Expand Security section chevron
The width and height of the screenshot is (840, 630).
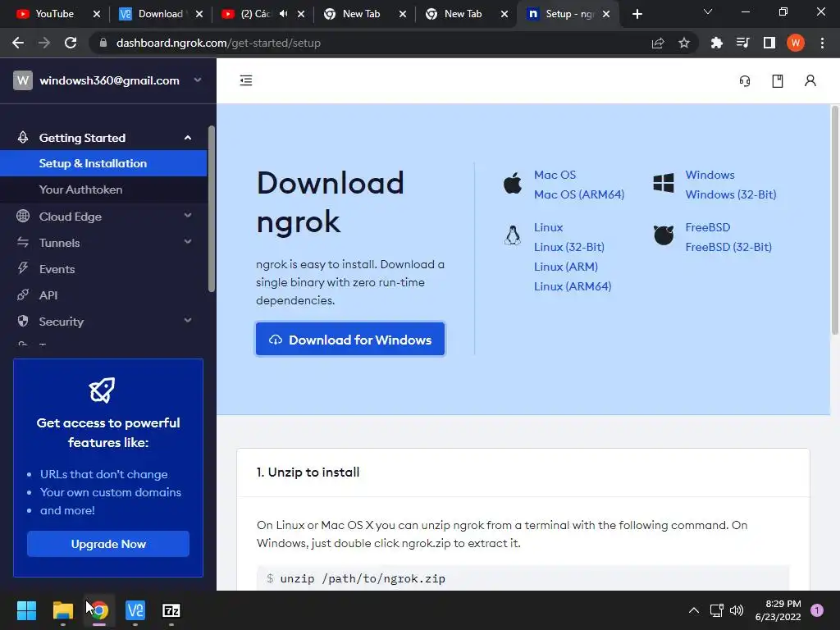188,321
